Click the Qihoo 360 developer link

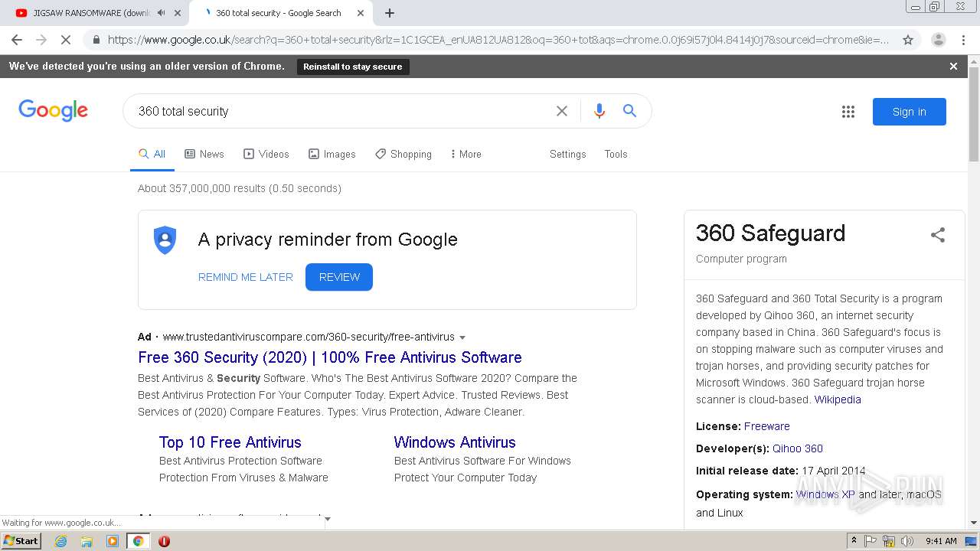coord(798,448)
